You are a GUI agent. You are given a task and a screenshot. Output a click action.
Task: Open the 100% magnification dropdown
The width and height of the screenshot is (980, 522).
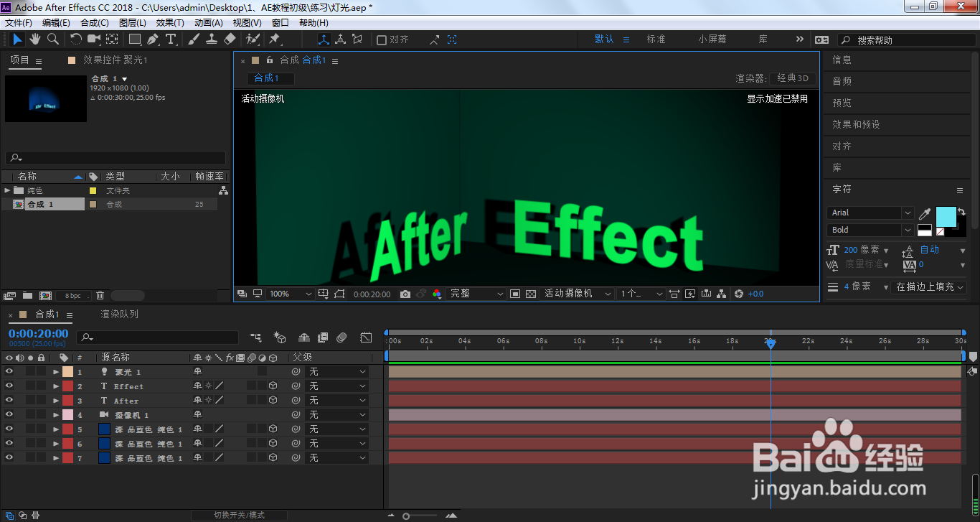coord(291,294)
